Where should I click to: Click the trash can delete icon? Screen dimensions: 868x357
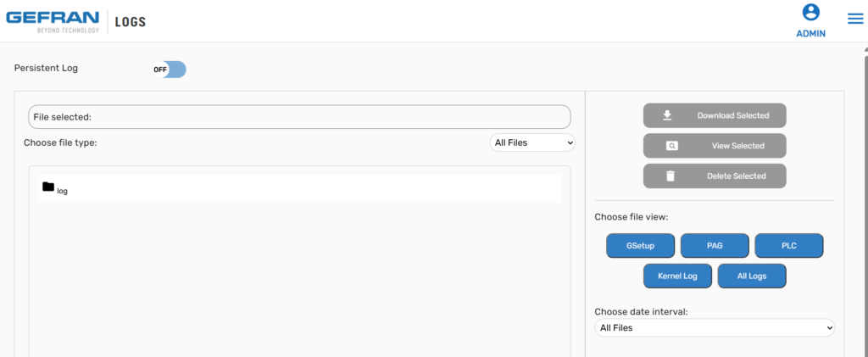[670, 176]
